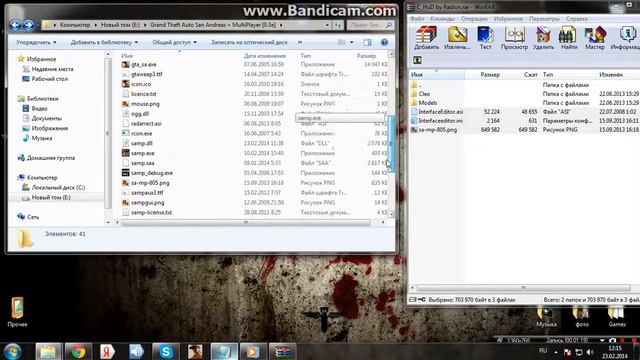Viewport: 640px width, 360px height.
Task: Sort WinRAR list by Тип column
Action: (x=548, y=75)
